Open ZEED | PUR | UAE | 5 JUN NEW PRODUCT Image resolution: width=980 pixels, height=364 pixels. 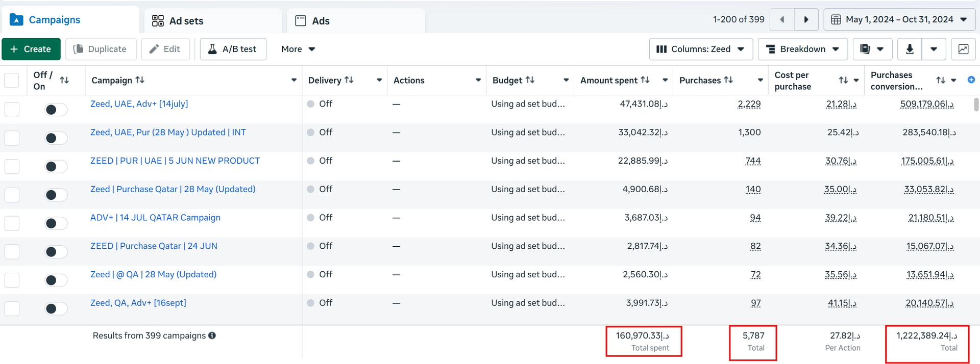[x=175, y=161]
